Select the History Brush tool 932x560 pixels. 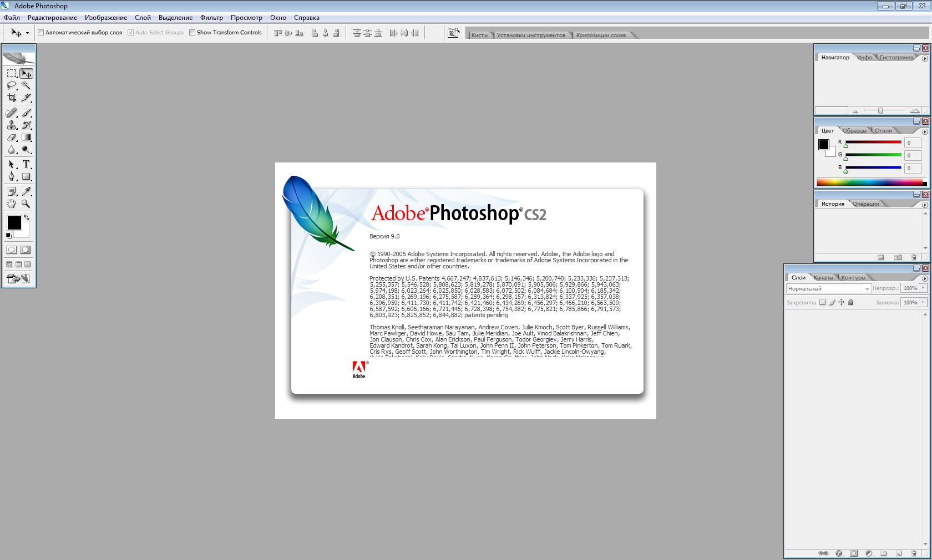26,125
